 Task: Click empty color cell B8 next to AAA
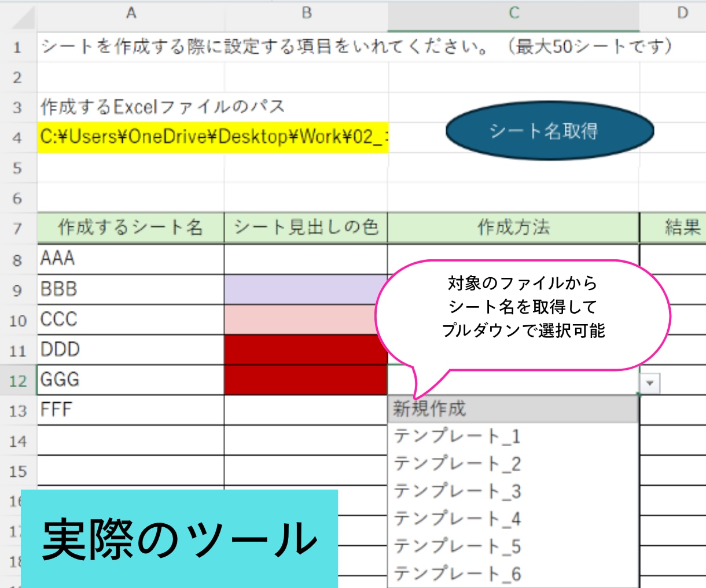coord(306,259)
